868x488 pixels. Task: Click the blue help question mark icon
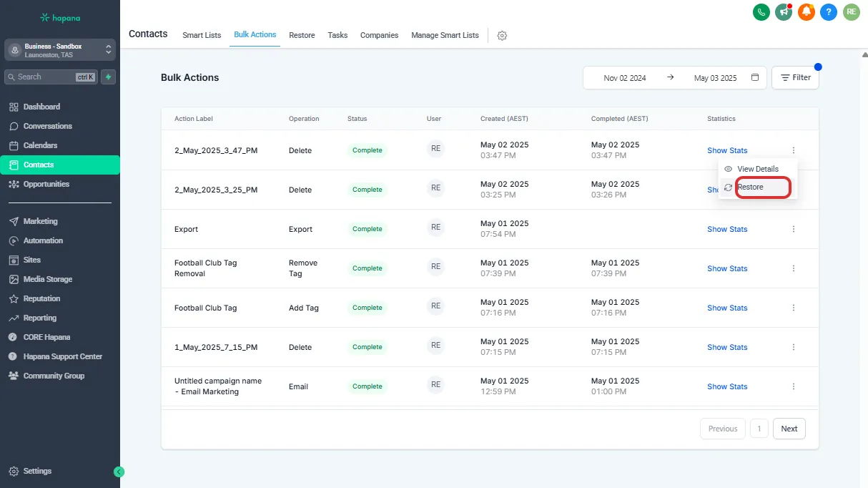pyautogui.click(x=829, y=11)
